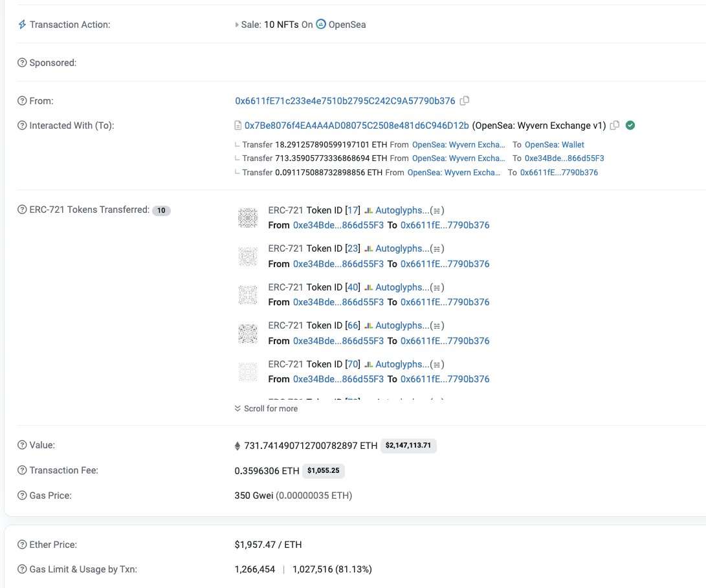Click the $1,055.25 fee badge
This screenshot has width=706, height=588.
324,470
